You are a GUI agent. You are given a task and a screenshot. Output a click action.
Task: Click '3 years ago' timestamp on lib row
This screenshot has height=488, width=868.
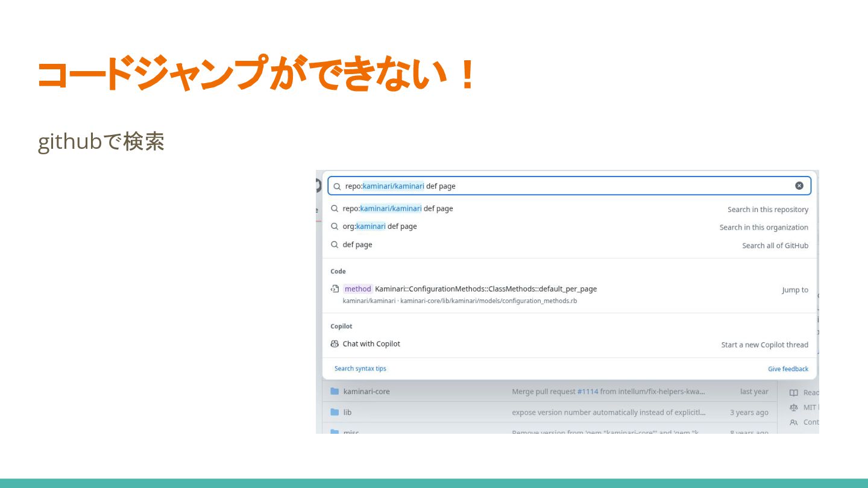click(x=749, y=413)
